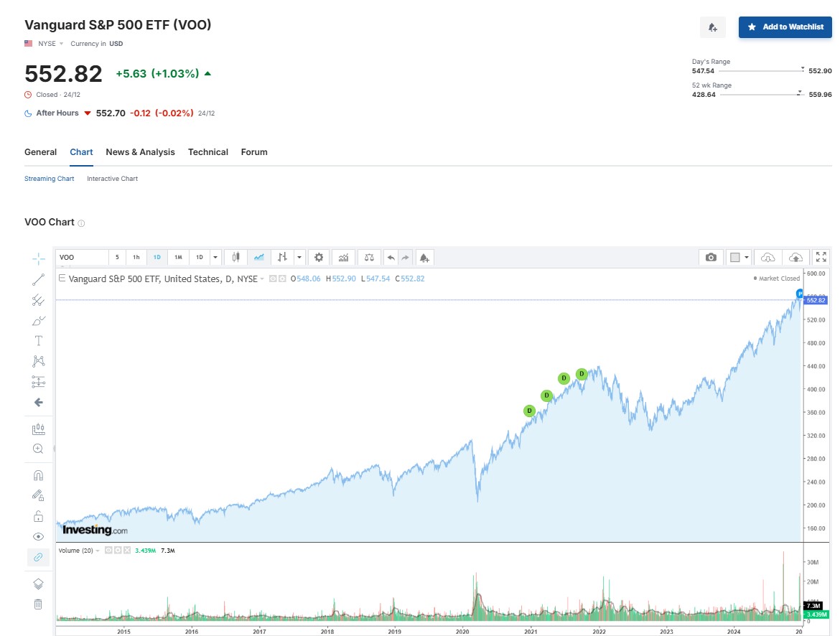Open the Volume (20) indicator dropdown
This screenshot has height=636, width=840.
click(x=98, y=551)
